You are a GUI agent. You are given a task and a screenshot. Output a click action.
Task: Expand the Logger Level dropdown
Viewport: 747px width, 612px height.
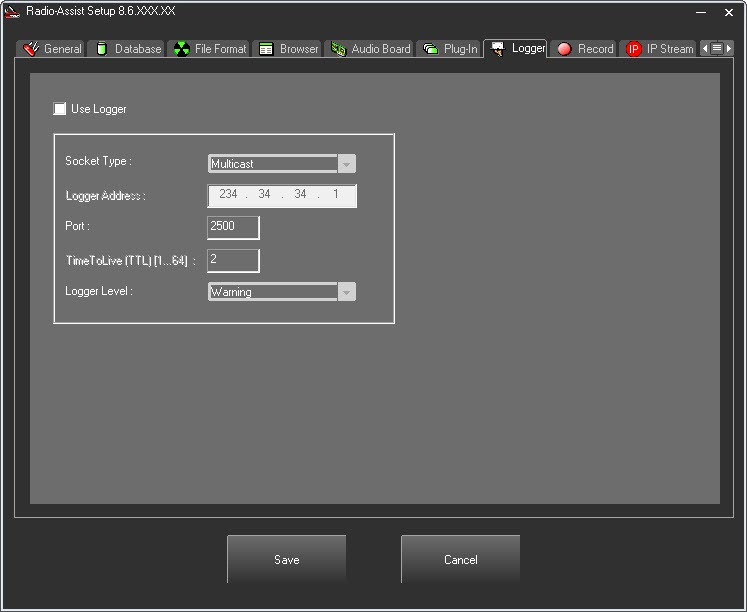346,292
